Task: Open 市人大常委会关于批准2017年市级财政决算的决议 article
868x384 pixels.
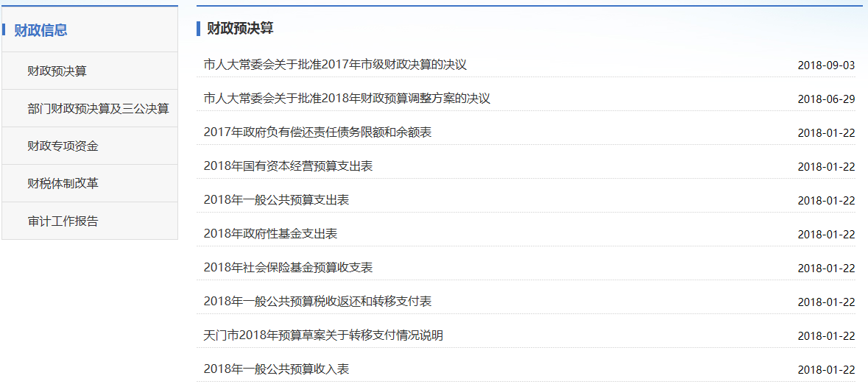Action: [335, 65]
